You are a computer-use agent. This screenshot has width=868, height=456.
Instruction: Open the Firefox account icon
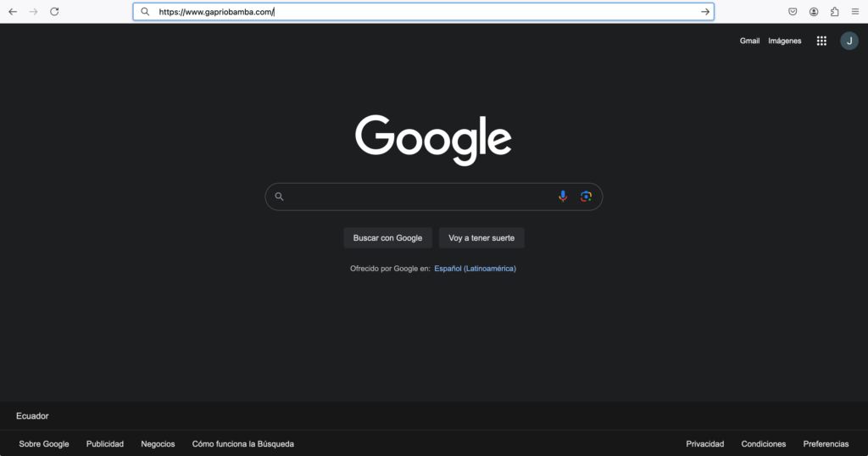pos(814,12)
